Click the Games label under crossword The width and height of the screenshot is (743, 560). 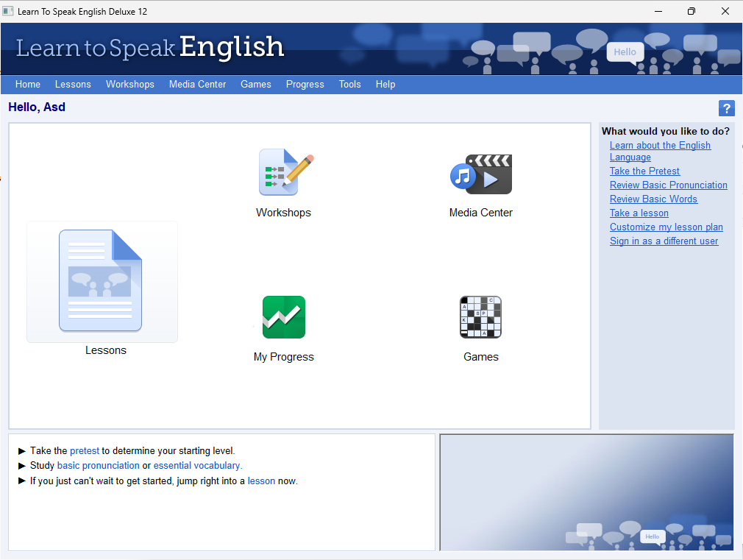click(480, 357)
